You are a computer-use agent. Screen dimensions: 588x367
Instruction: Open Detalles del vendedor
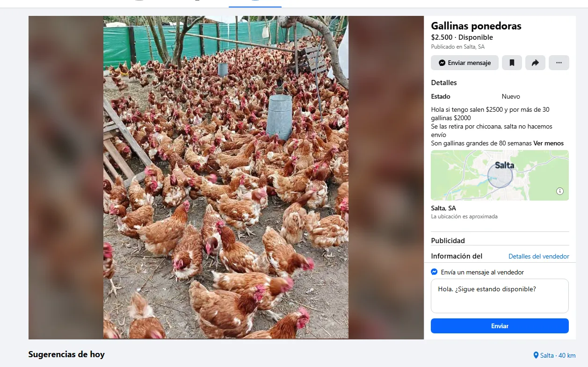pyautogui.click(x=538, y=256)
